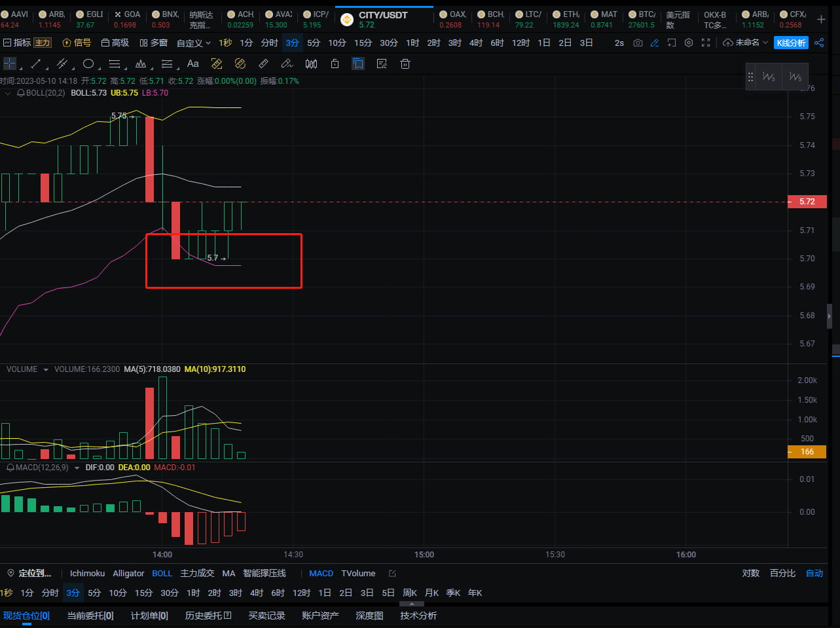Screen dimensions: 840x628
Task: Open the VOLUME indicator dropdown
Action: point(45,369)
